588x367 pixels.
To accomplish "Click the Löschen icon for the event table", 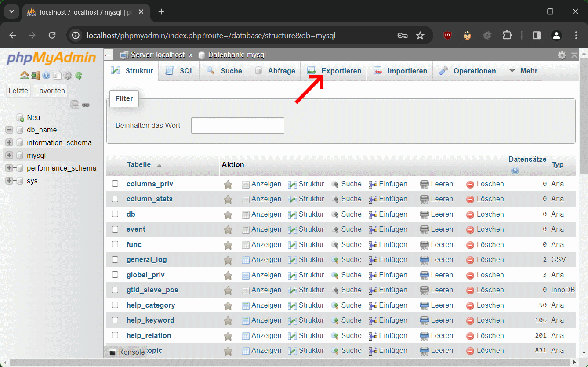I will tap(470, 229).
